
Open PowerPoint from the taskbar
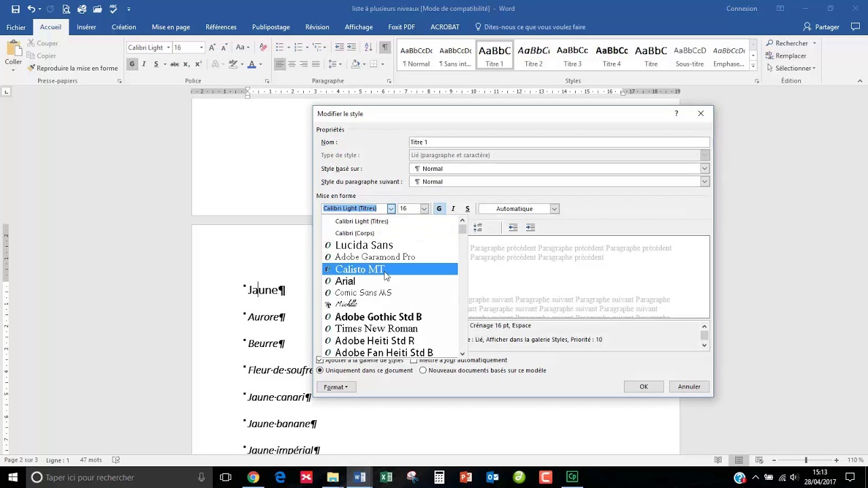[x=466, y=477]
